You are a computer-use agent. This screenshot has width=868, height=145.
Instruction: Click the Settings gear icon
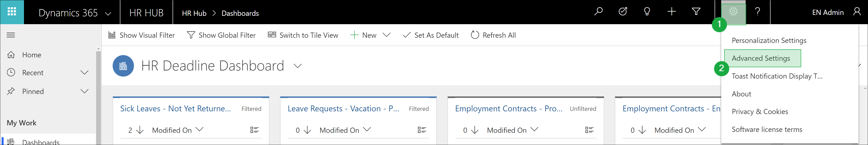(x=733, y=11)
